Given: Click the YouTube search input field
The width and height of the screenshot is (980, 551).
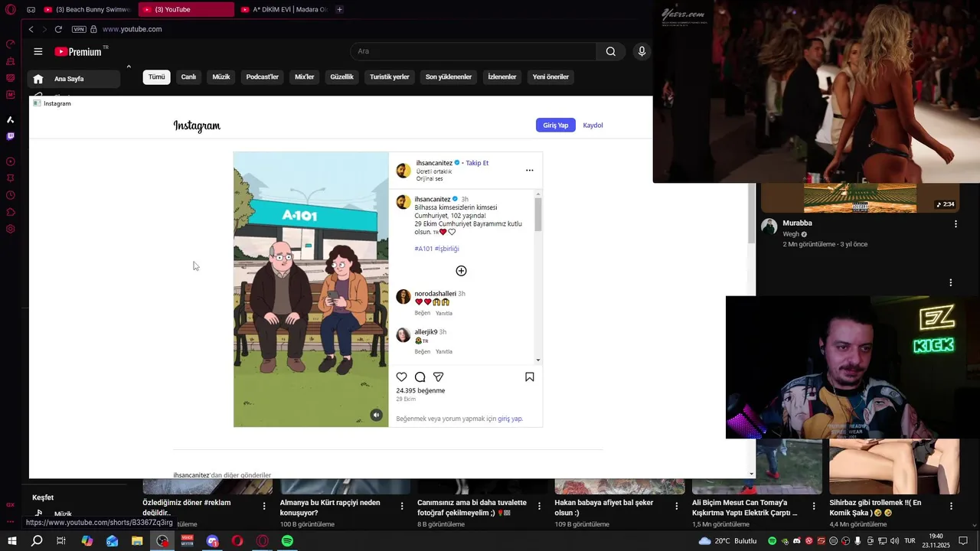Looking at the screenshot, I should [x=473, y=51].
